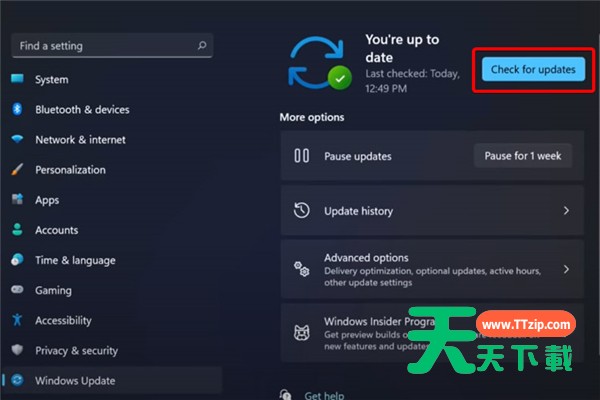Click the Personalization paintbrush icon
The image size is (600, 400).
click(17, 169)
